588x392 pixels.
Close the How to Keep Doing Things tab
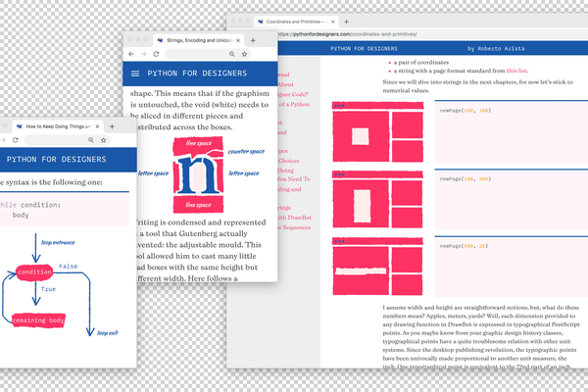point(97,126)
